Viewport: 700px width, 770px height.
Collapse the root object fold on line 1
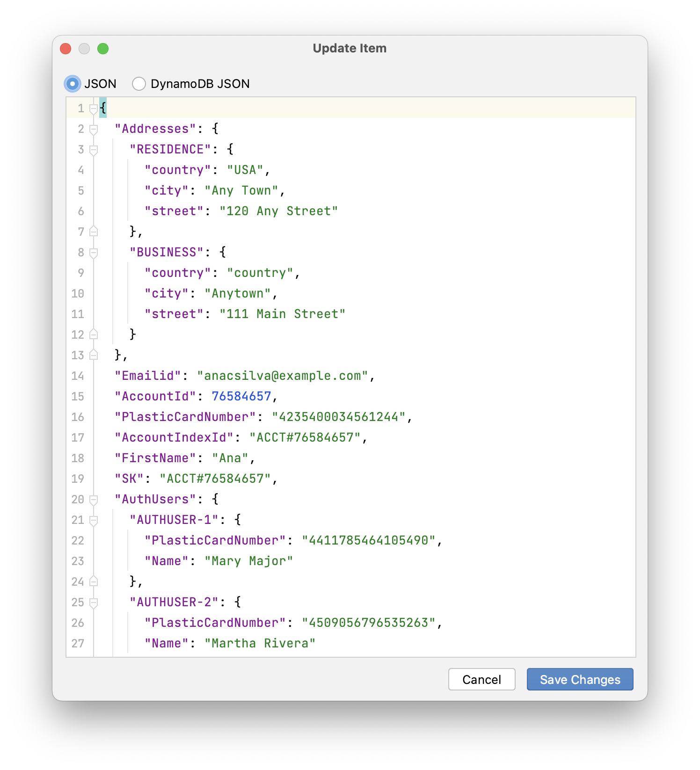[x=94, y=109]
